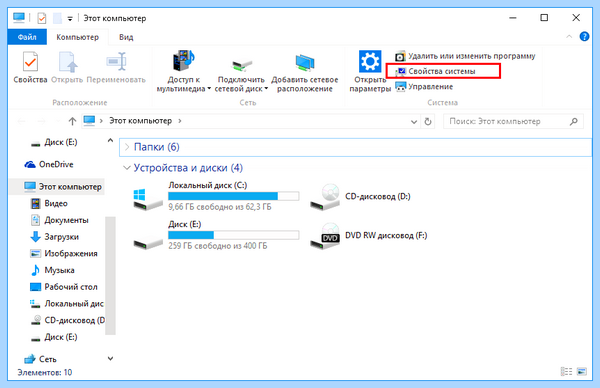Image resolution: width=600 pixels, height=388 pixels.
Task: Open Доступ к мультимедиа dropdown arrow
Action: point(209,89)
